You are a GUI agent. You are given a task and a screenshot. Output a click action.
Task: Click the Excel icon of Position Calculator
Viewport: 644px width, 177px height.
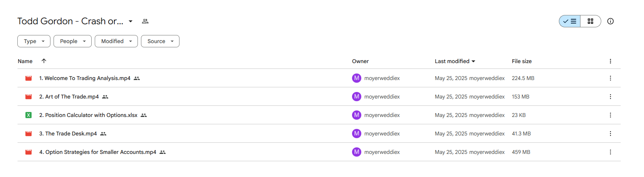point(29,115)
